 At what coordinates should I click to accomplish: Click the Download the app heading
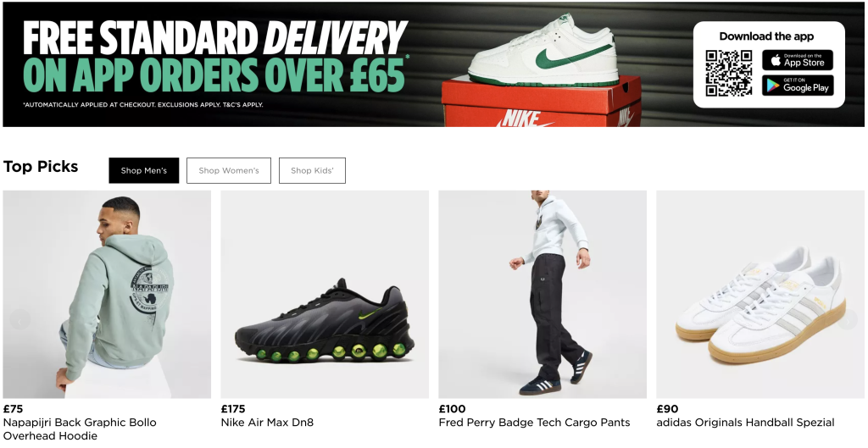click(766, 36)
